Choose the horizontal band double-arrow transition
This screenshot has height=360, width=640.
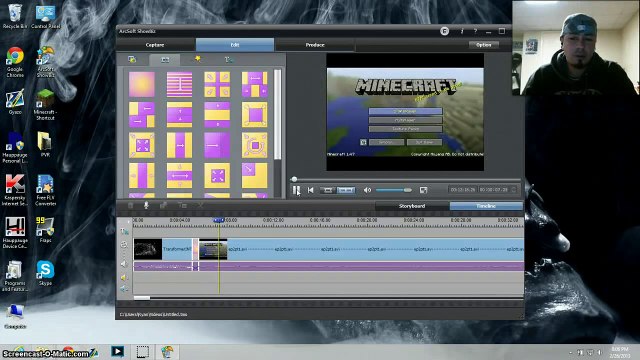click(x=179, y=176)
